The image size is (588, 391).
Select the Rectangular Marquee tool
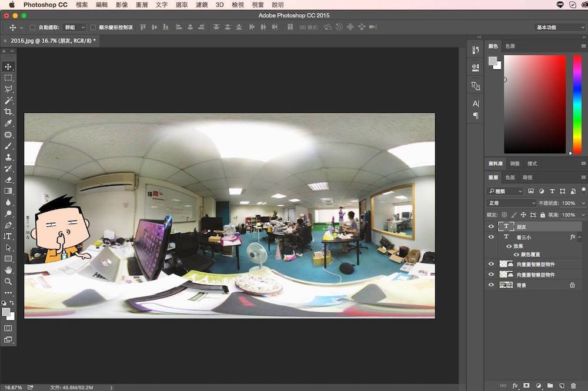[x=8, y=78]
